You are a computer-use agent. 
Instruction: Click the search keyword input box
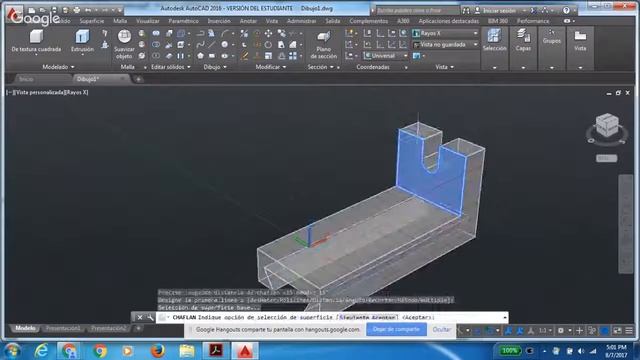click(417, 10)
